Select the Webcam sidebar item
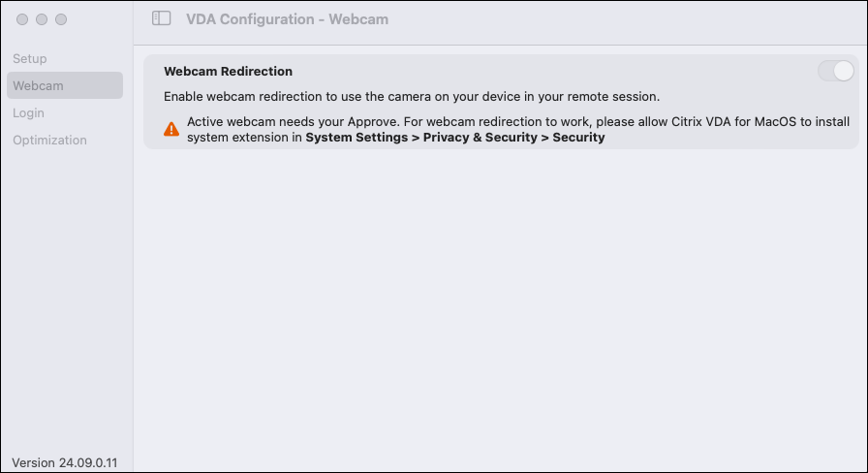 pos(39,86)
